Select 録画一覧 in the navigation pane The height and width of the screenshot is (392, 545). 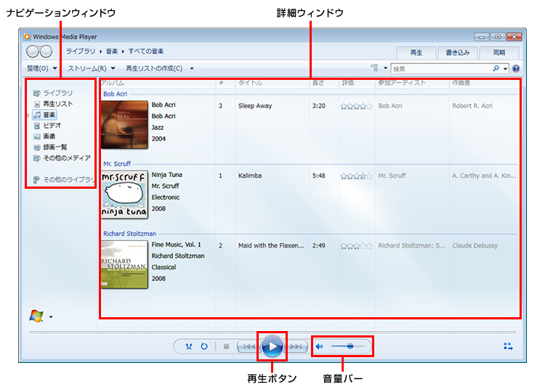pyautogui.click(x=50, y=147)
